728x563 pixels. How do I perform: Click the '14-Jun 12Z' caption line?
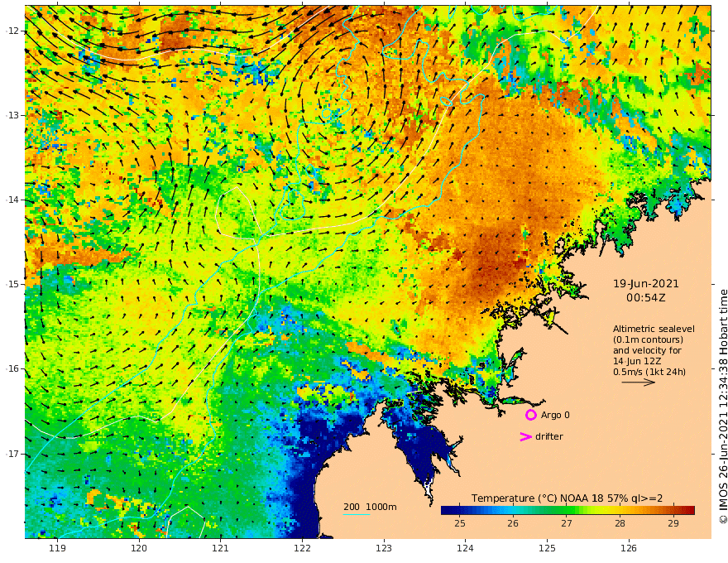pos(637,361)
